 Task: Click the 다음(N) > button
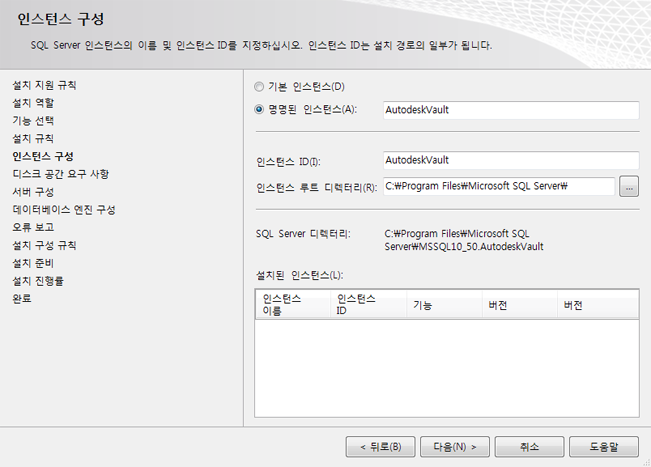[x=455, y=447]
